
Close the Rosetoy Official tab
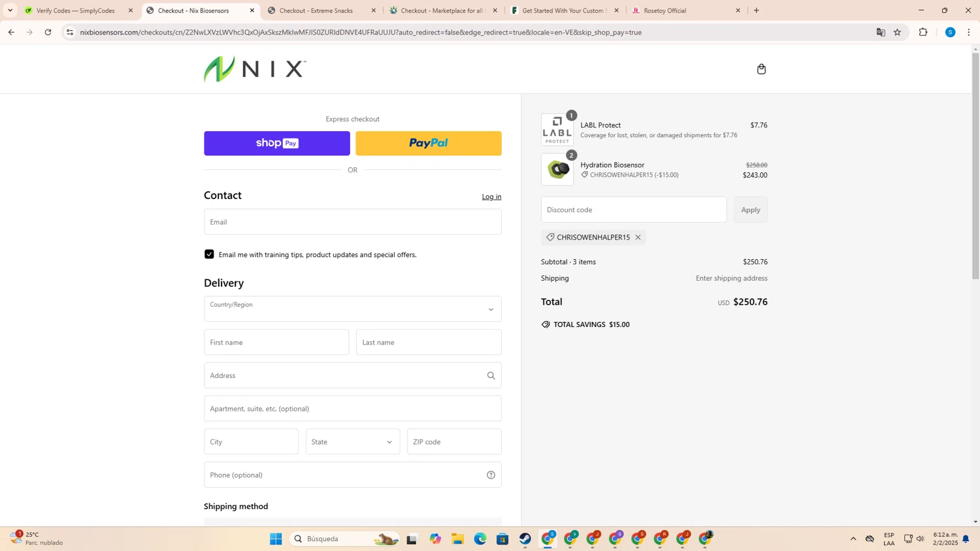[738, 10]
